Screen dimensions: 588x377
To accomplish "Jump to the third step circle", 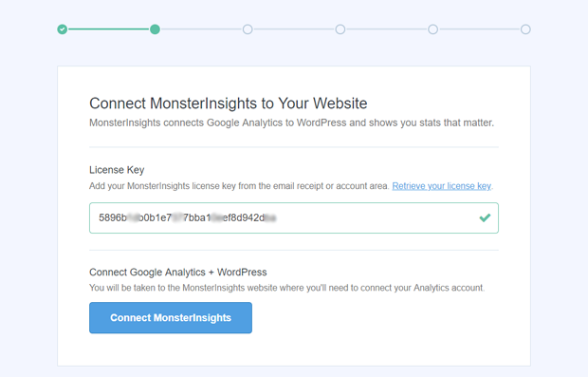I will tap(248, 29).
